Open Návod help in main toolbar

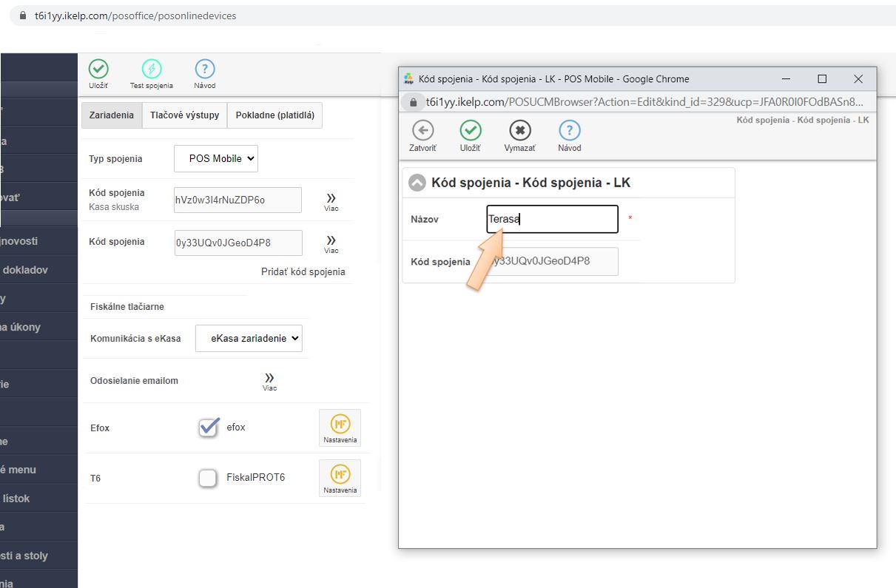click(205, 70)
